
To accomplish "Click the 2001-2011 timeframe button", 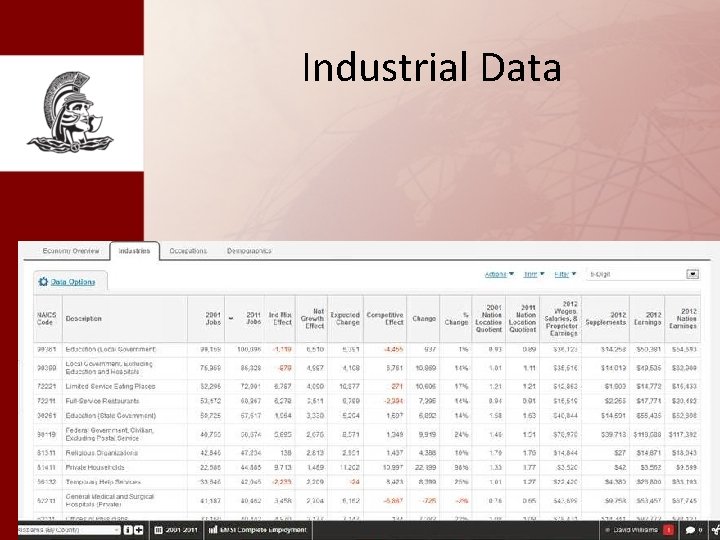I will (x=176, y=530).
